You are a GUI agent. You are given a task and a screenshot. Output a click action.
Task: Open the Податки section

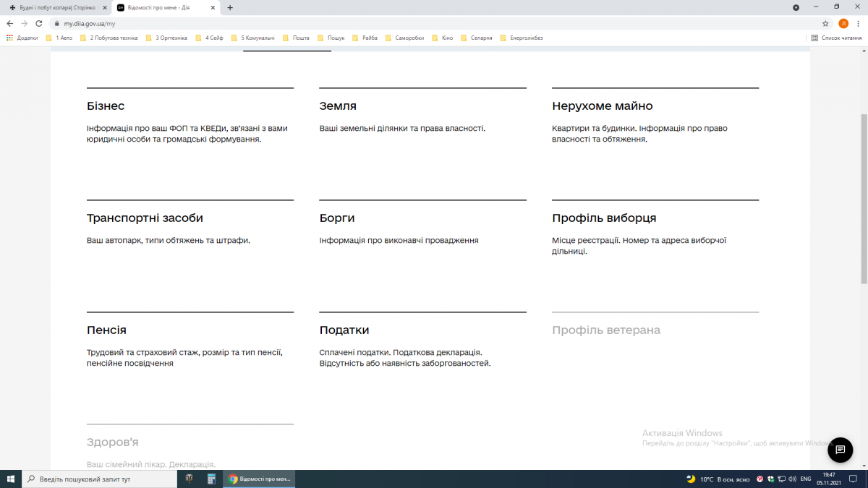[x=344, y=330]
